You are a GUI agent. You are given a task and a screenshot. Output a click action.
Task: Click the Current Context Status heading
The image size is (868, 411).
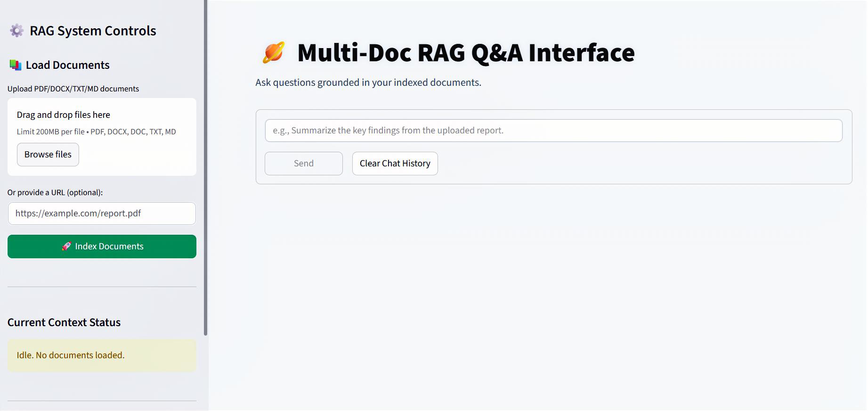[64, 322]
